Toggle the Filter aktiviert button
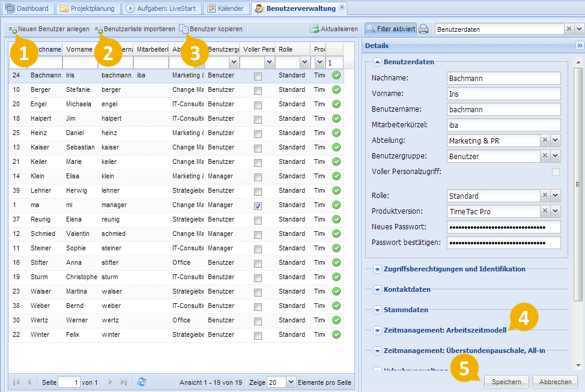Viewport: 585px width, 392px height. click(x=390, y=29)
